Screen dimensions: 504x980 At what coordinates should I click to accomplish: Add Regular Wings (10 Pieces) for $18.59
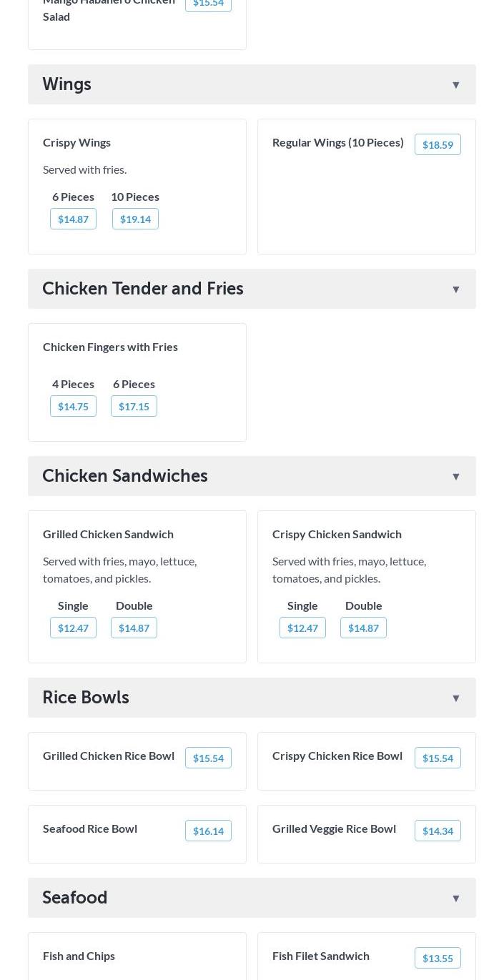tap(438, 144)
